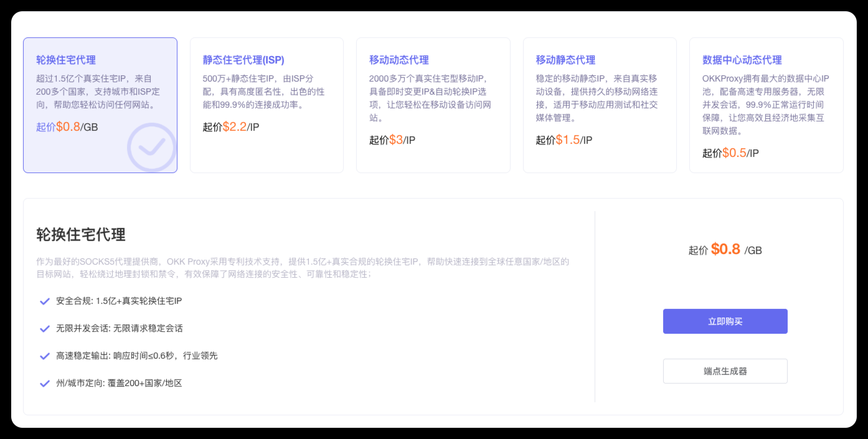The image size is (868, 439).
Task: Click the 数据中心动态代理 title text
Action: coord(742,60)
